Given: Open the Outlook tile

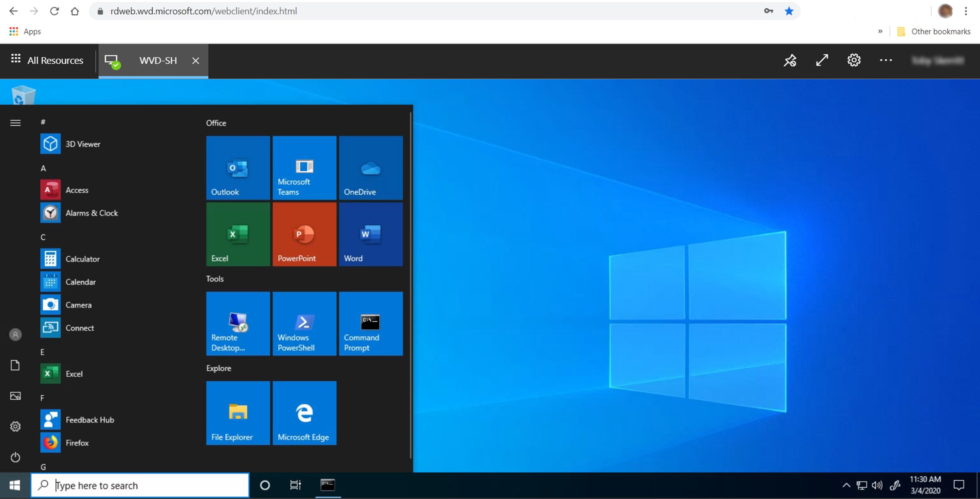Looking at the screenshot, I should [x=238, y=168].
